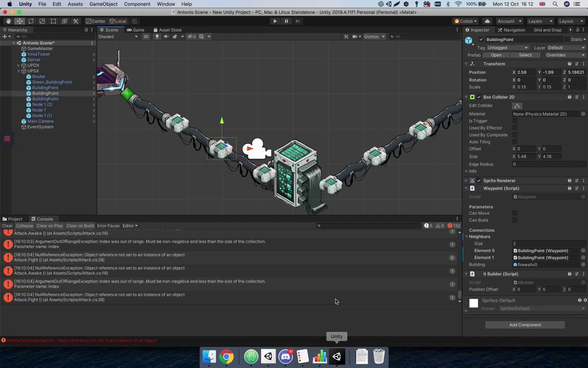Select the Rect tool
This screenshot has width=588, height=368.
coord(53,21)
